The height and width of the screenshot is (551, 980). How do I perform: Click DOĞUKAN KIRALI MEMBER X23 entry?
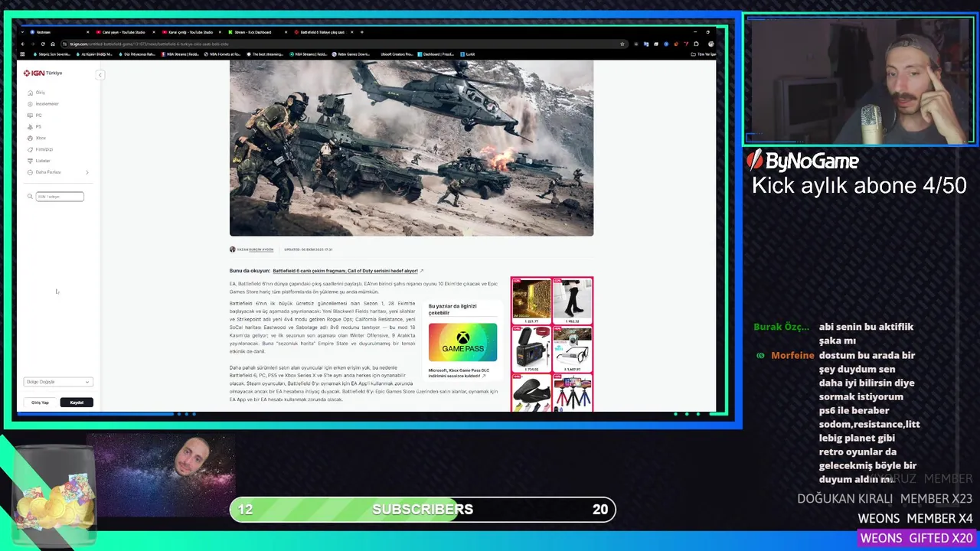[884, 498]
